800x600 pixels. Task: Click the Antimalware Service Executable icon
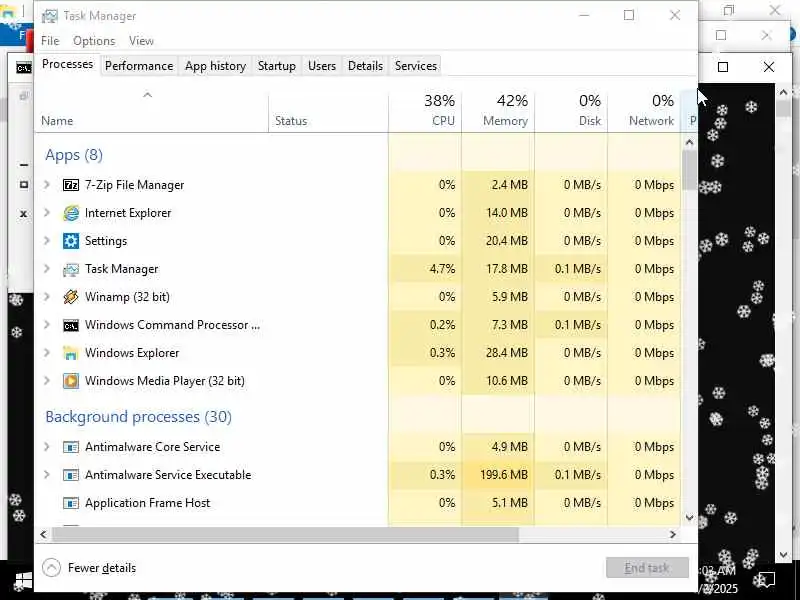(x=71, y=475)
